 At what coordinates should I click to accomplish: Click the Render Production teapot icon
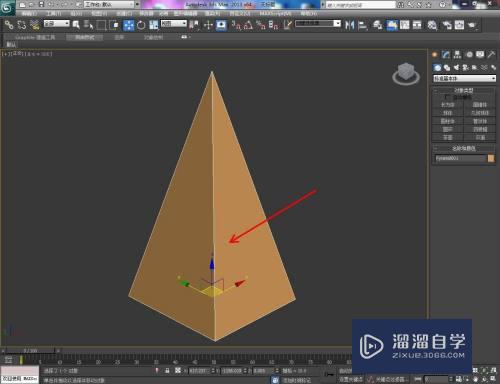pyautogui.click(x=472, y=25)
